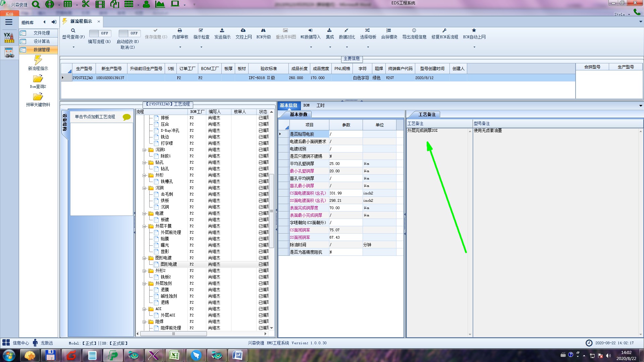Click the 发送指示 upload icon
Viewport: 644px width, 362px height.
(x=222, y=31)
